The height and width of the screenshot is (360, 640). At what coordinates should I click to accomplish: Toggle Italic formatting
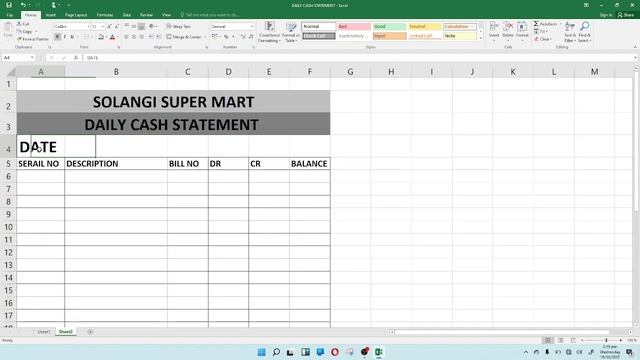(65, 37)
